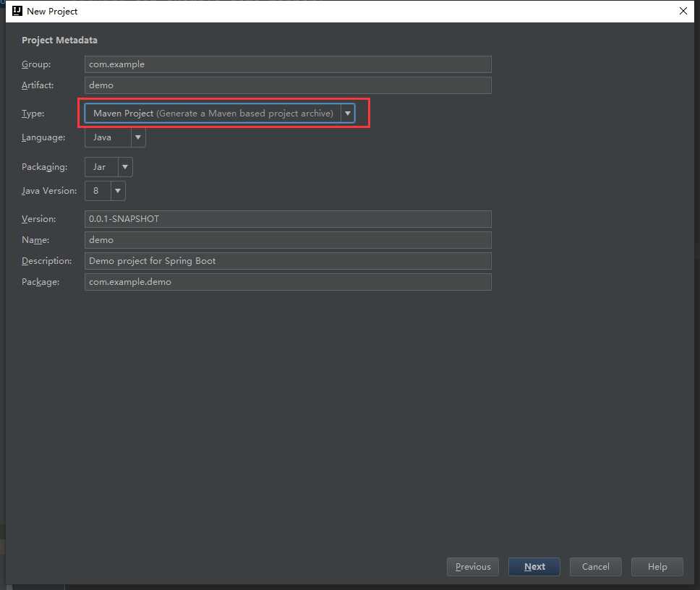This screenshot has width=700, height=590.
Task: Open Help for the dialog
Action: tap(657, 567)
